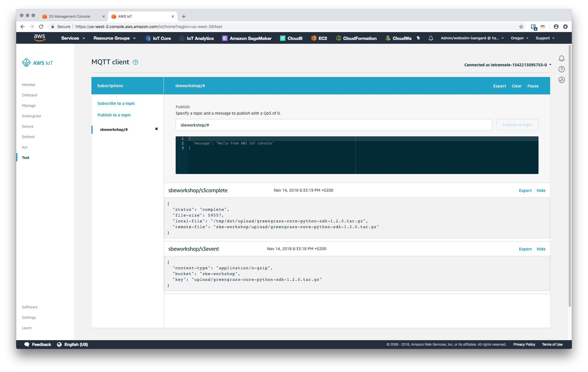Open the EC2 shortcut
Image resolution: width=588 pixels, height=372 pixels.
coord(319,38)
